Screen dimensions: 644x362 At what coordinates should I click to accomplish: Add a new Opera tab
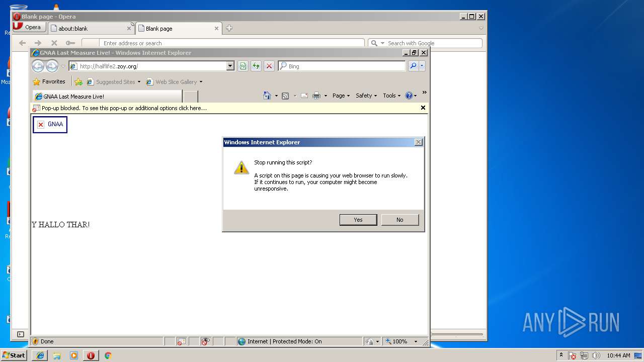click(229, 28)
